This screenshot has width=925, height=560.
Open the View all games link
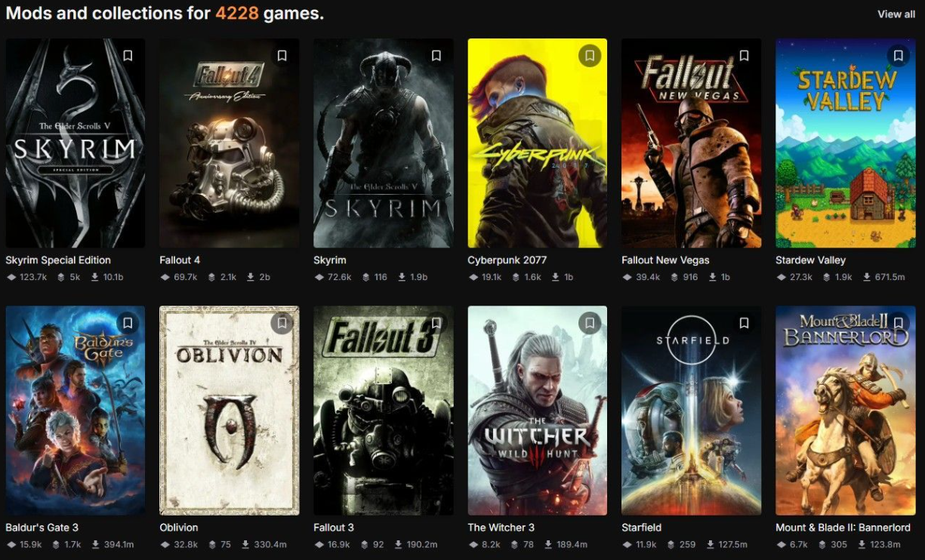[x=896, y=14]
